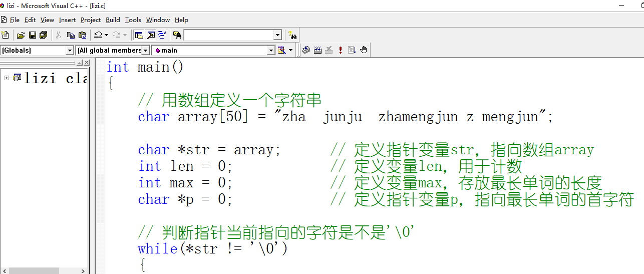The height and width of the screenshot is (274, 644).
Task: Open the Project menu
Action: 91,20
